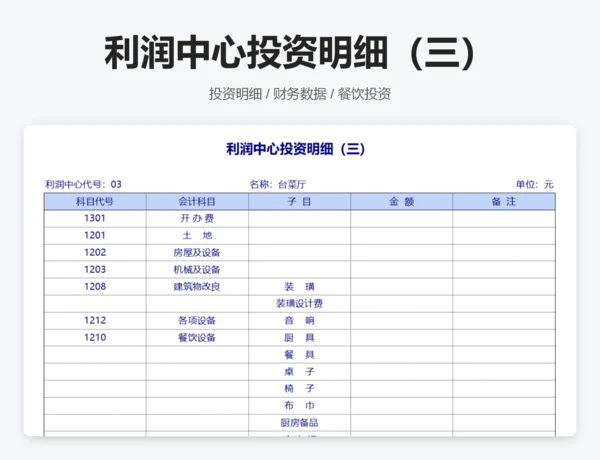Select the 装璜 sub-item cell
The width and height of the screenshot is (600, 460).
(x=299, y=287)
